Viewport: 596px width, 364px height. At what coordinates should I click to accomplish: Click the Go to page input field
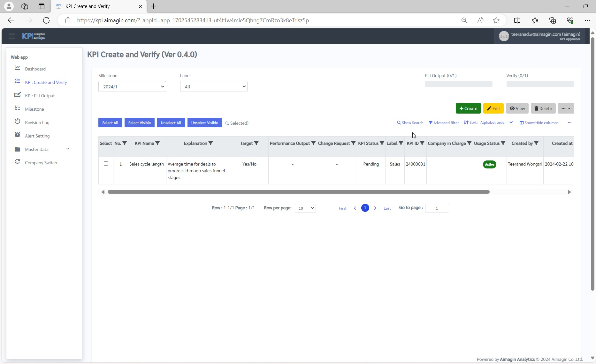437,208
